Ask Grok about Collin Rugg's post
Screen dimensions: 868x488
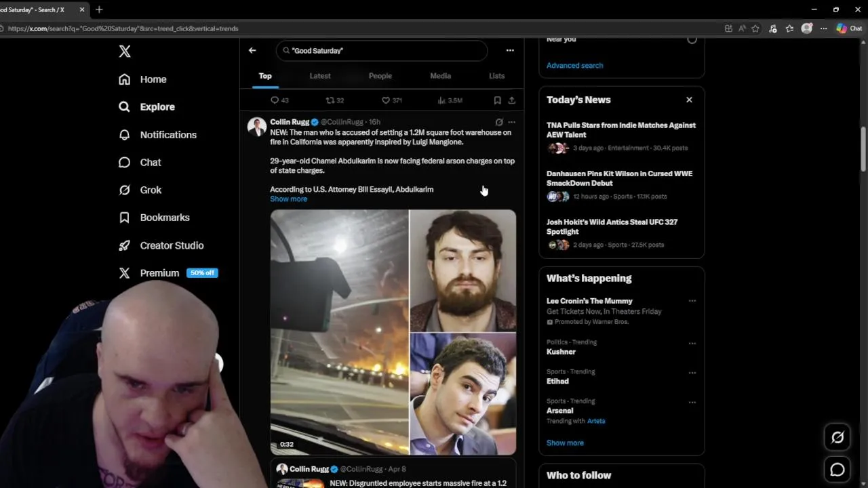pos(499,122)
